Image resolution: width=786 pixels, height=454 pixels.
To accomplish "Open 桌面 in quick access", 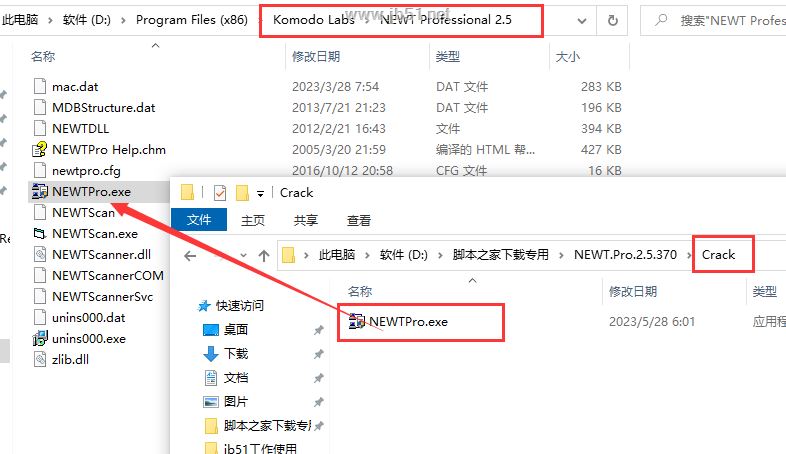I will 236,329.
